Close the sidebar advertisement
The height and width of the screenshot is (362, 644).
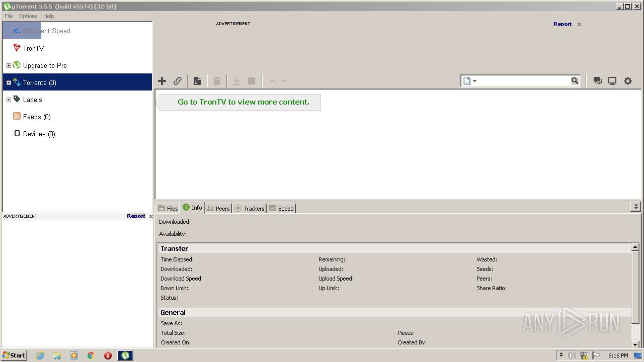pyautogui.click(x=151, y=216)
